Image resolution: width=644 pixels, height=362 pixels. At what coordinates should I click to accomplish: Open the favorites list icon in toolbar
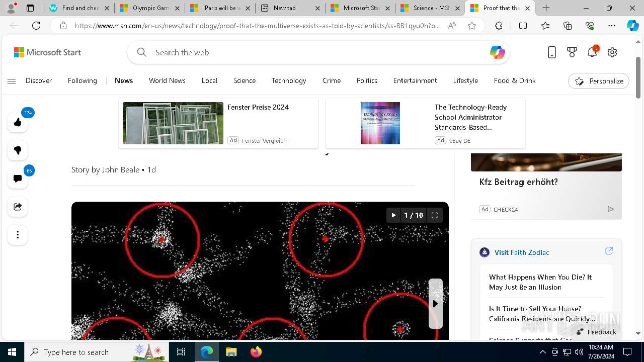click(545, 26)
